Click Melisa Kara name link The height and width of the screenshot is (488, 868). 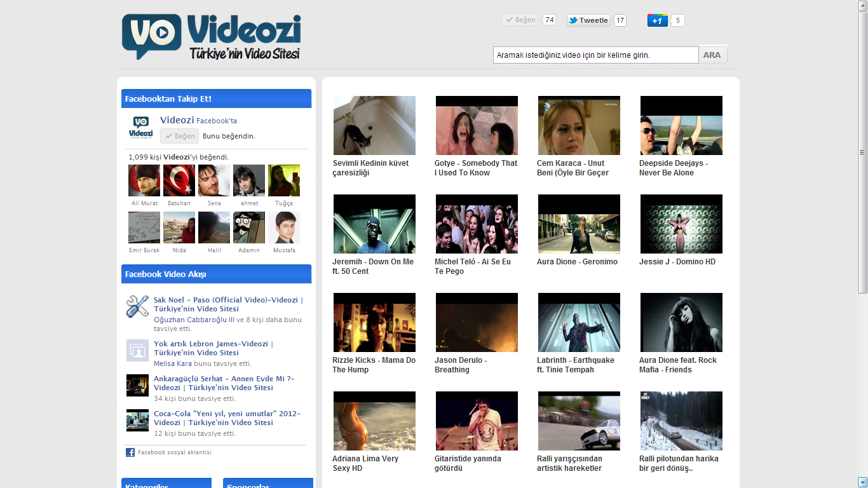click(x=173, y=363)
